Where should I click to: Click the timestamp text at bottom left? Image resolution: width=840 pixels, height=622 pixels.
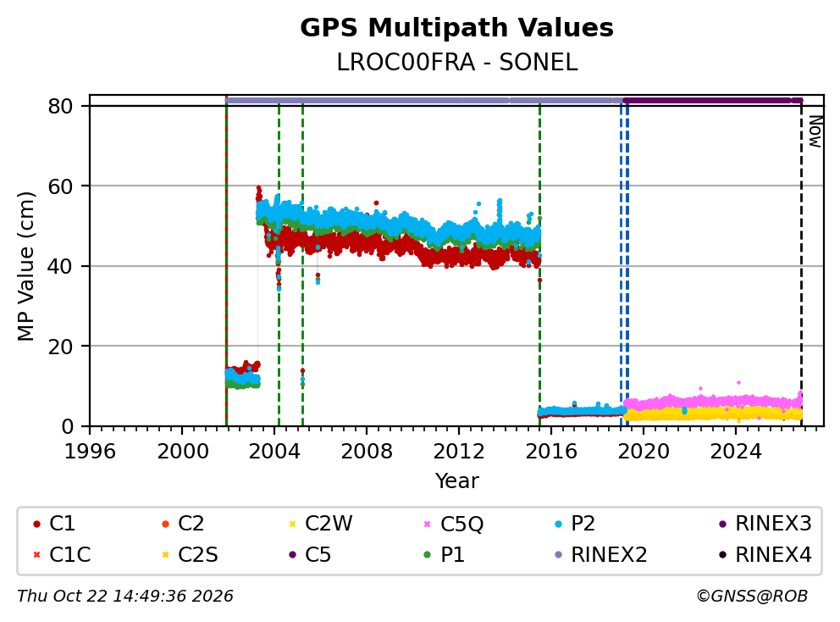tap(124, 596)
